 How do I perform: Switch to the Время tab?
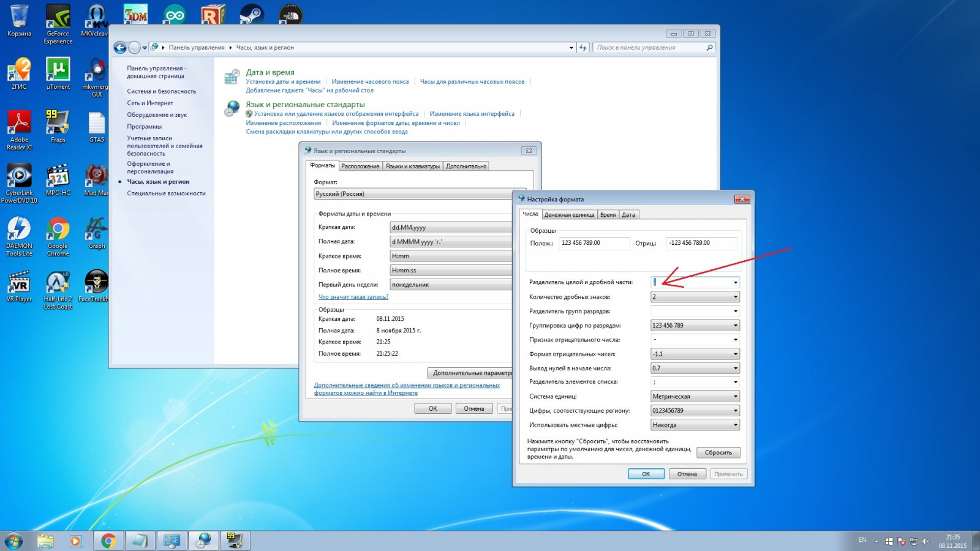[x=608, y=215]
